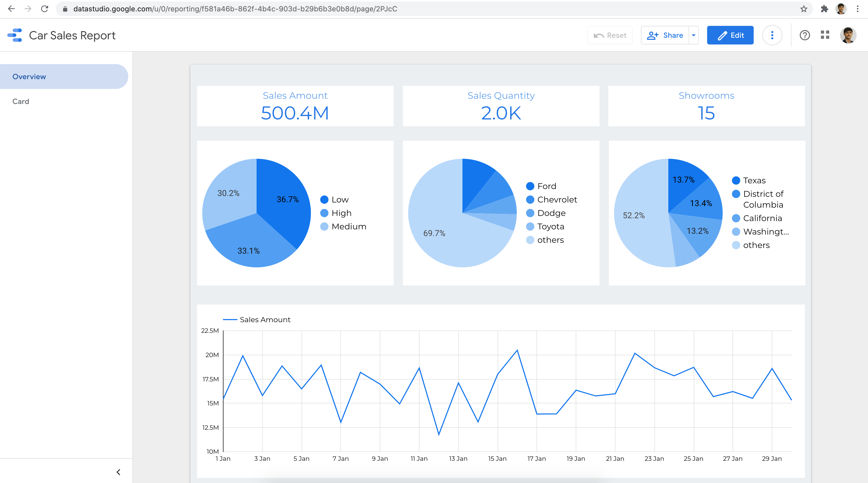
Task: Click the Sales Quantity scorecard value 2.0K
Action: pyautogui.click(x=501, y=113)
